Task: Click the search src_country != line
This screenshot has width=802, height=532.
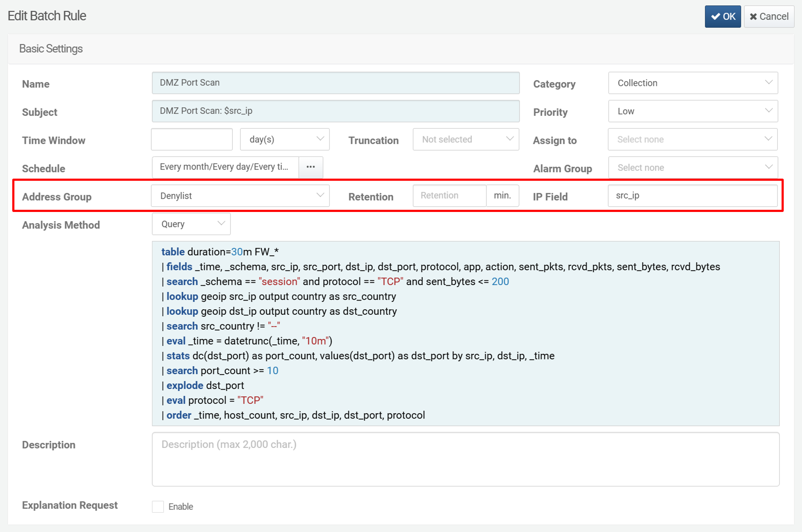Action: click(x=221, y=326)
